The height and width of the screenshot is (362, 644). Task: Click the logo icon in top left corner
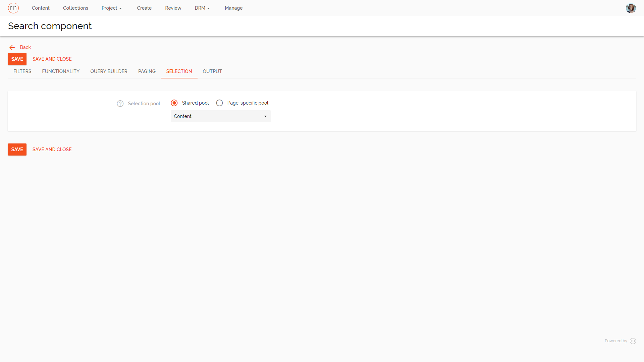pyautogui.click(x=13, y=8)
